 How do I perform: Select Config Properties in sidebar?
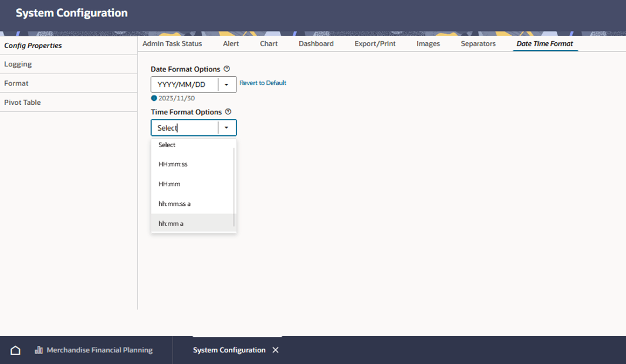(x=69, y=46)
